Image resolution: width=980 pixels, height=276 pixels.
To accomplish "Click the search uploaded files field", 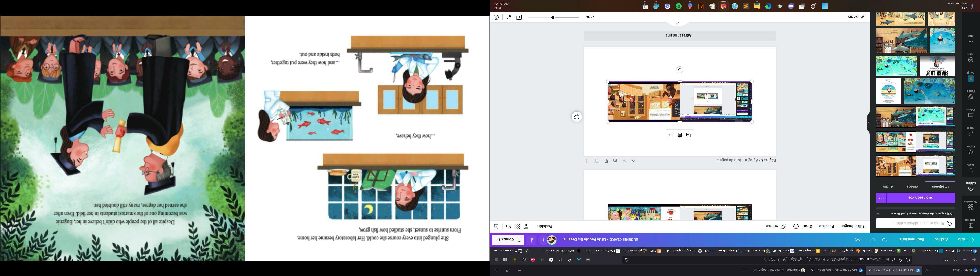I will click(x=916, y=223).
